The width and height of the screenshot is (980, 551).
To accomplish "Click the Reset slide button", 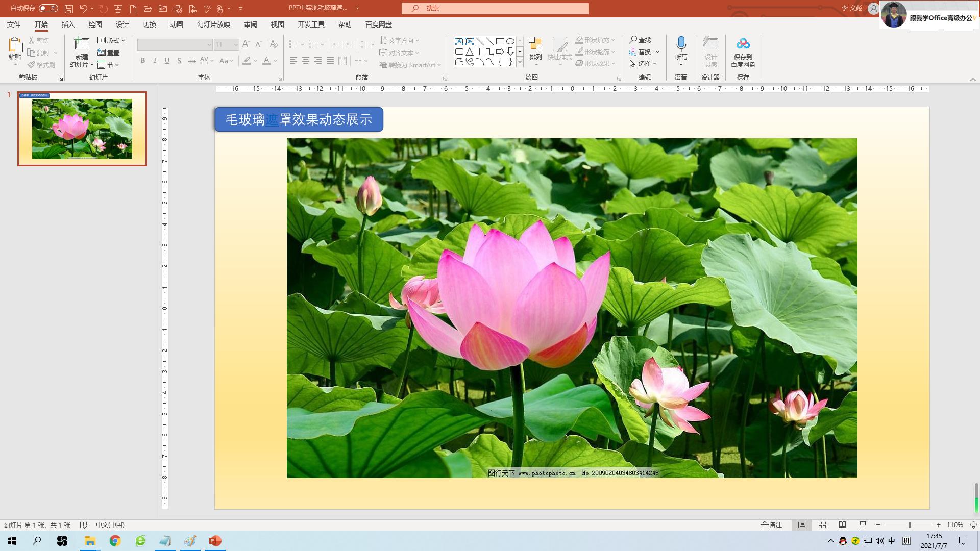I will tap(109, 53).
